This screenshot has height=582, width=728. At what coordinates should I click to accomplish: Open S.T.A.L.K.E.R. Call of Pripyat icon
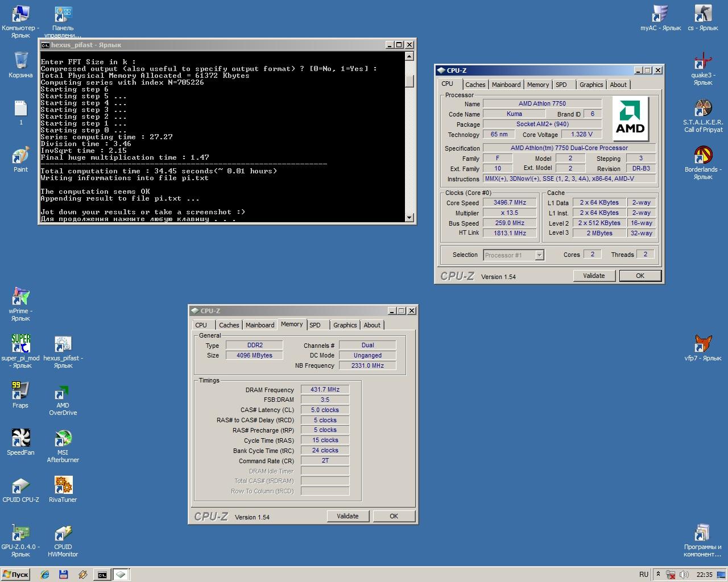(x=703, y=116)
